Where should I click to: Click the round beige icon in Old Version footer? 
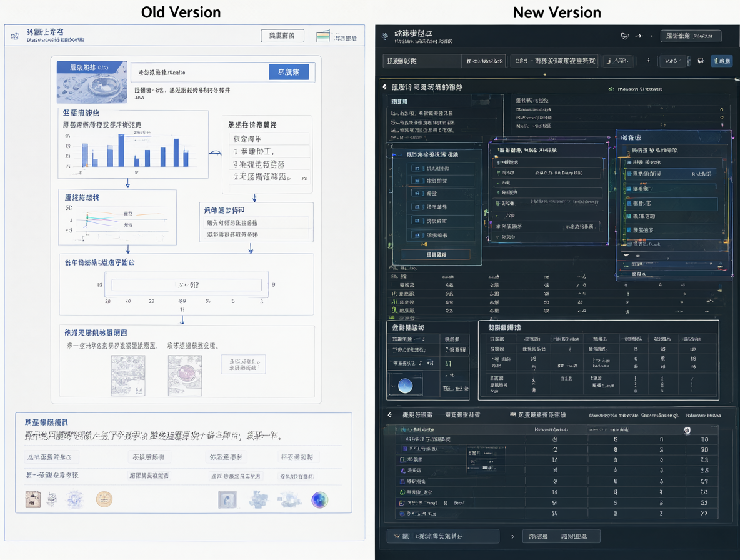pyautogui.click(x=104, y=499)
